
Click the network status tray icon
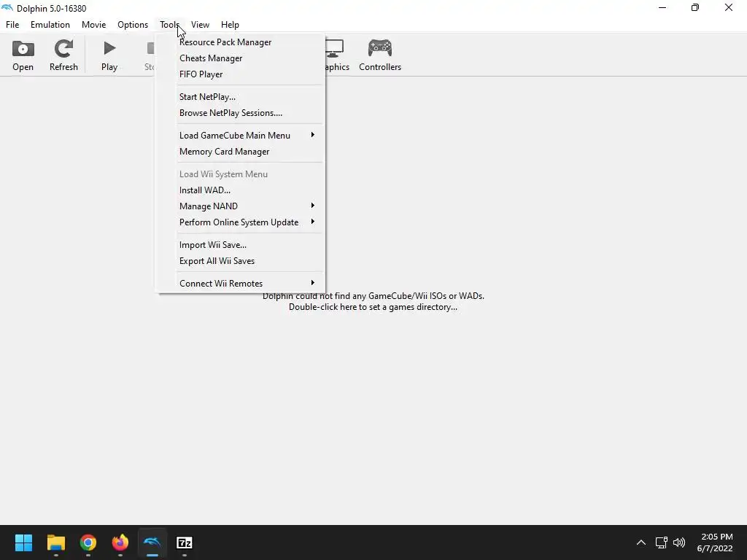coord(661,542)
